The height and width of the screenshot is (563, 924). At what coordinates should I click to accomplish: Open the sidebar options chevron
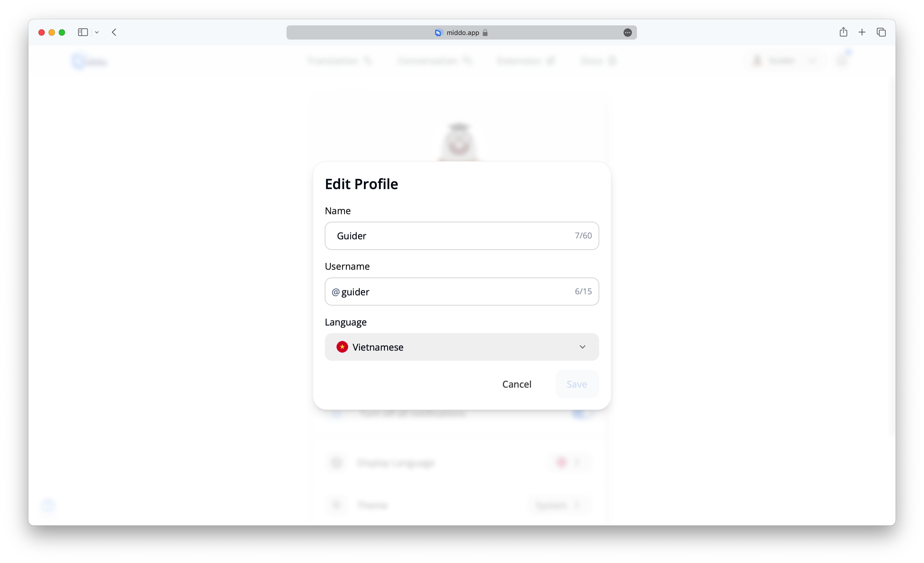tap(97, 33)
